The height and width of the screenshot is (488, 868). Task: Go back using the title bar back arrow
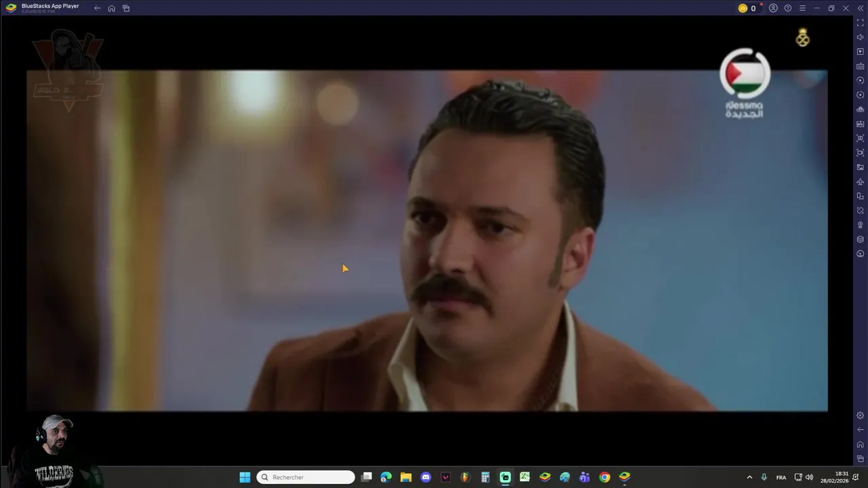tap(97, 8)
